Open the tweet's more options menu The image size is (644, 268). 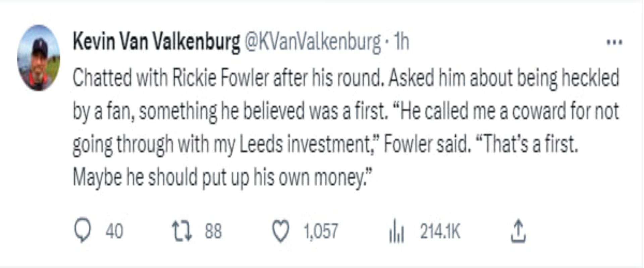point(614,43)
